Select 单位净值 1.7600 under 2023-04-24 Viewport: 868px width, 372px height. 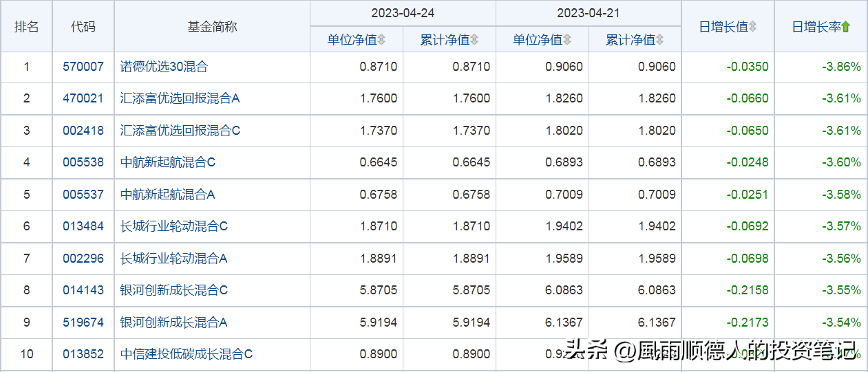(379, 98)
